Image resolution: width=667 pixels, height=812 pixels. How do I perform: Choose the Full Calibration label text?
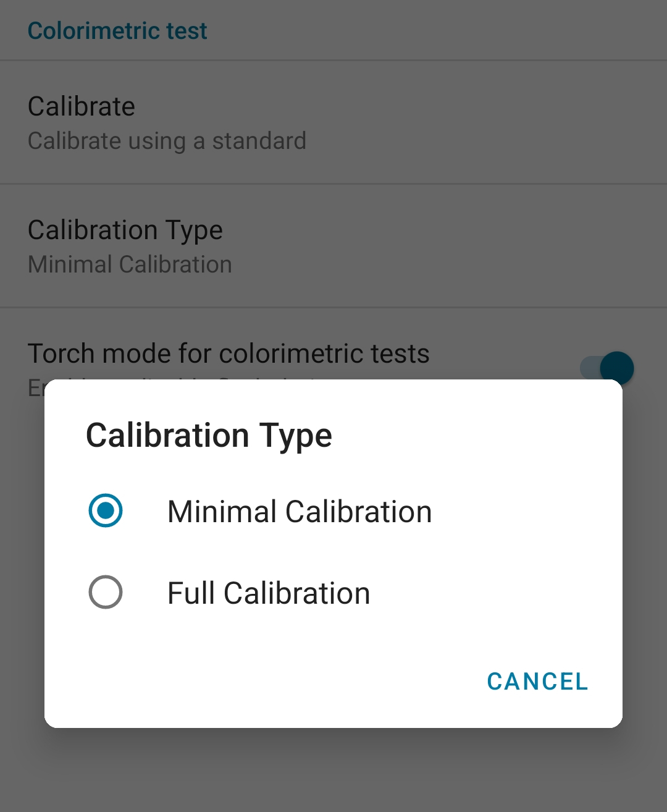click(269, 593)
